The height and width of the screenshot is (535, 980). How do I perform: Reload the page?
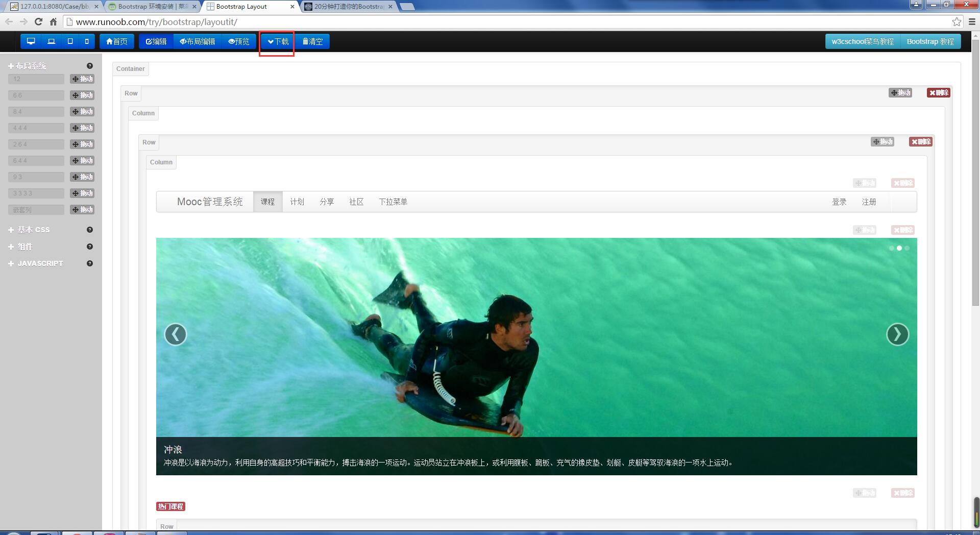pos(38,21)
